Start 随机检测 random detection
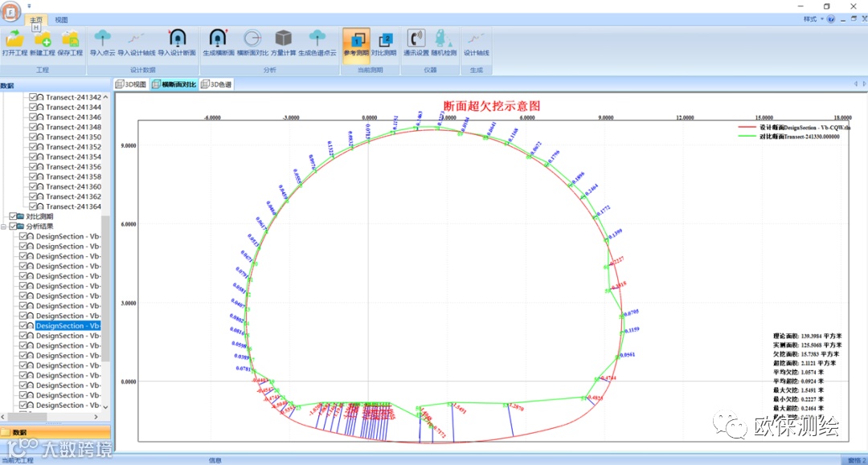Screen dimensions: 868x465 click(444, 43)
